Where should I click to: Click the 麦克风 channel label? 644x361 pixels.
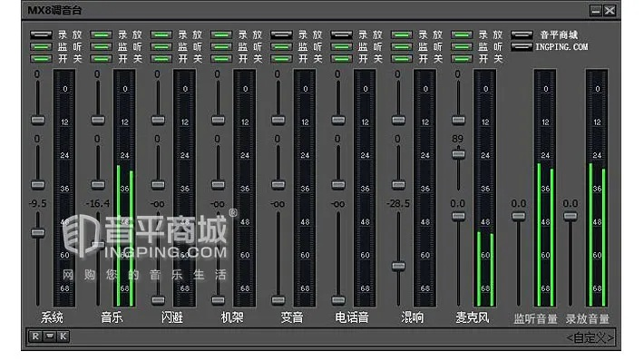click(x=473, y=317)
